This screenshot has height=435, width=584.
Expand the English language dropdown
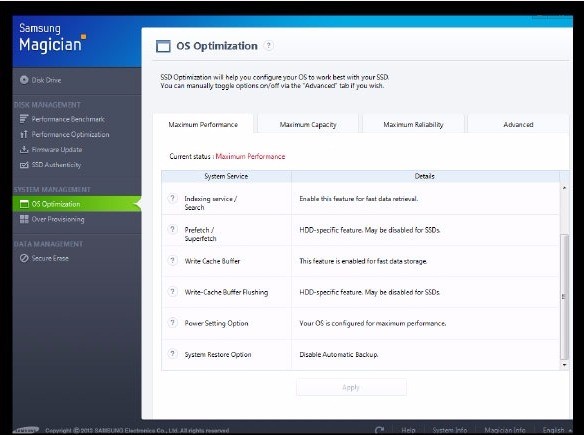point(557,430)
